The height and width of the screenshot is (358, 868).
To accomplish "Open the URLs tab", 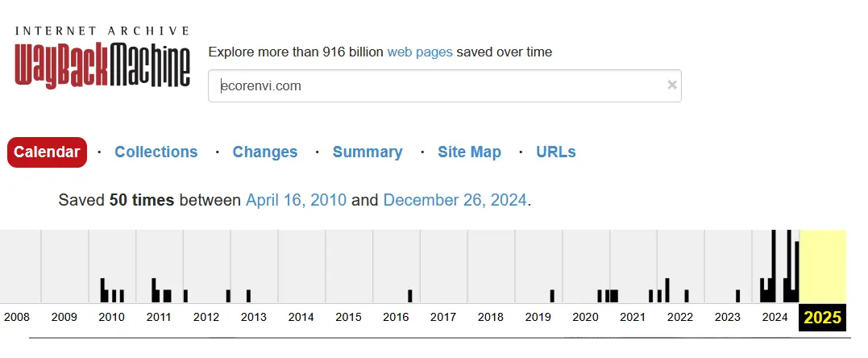I will 555,152.
